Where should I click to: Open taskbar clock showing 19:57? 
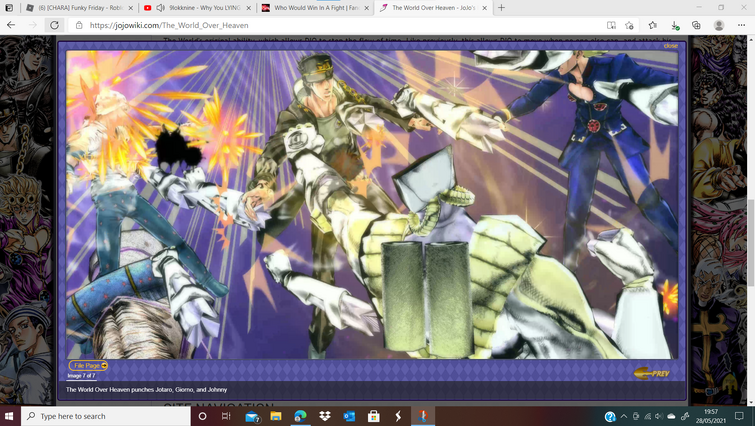711,416
